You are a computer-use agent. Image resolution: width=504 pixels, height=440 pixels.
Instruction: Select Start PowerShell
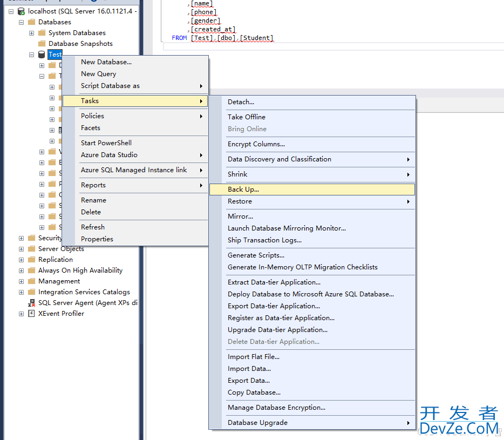[x=135, y=143]
